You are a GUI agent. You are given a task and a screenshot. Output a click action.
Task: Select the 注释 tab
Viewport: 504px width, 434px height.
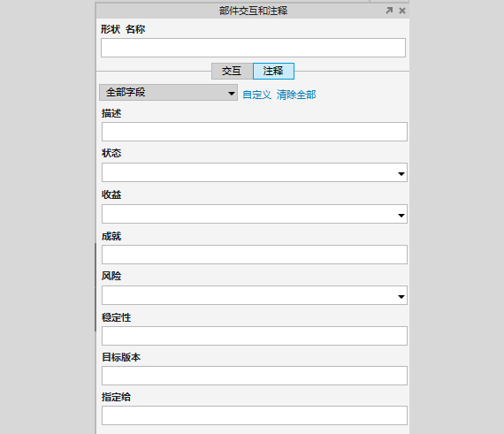click(x=273, y=71)
